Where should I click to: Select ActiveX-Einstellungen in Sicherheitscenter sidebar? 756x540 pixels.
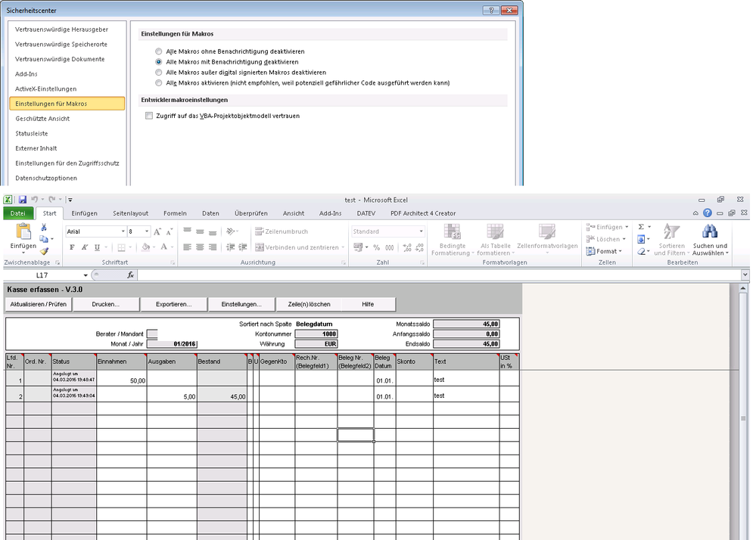pyautogui.click(x=46, y=89)
